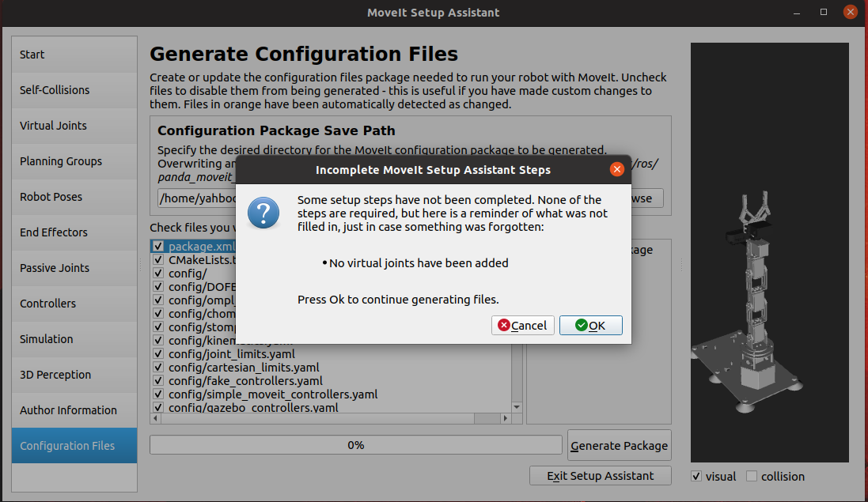Select Passive Joints step

pyautogui.click(x=74, y=267)
